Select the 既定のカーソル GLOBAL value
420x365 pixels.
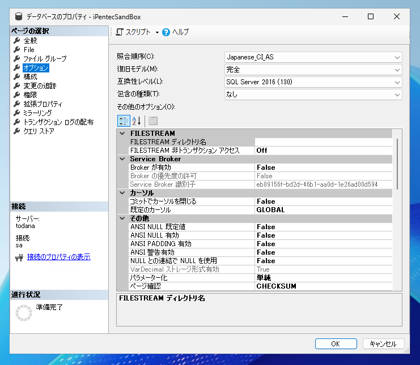pos(323,210)
